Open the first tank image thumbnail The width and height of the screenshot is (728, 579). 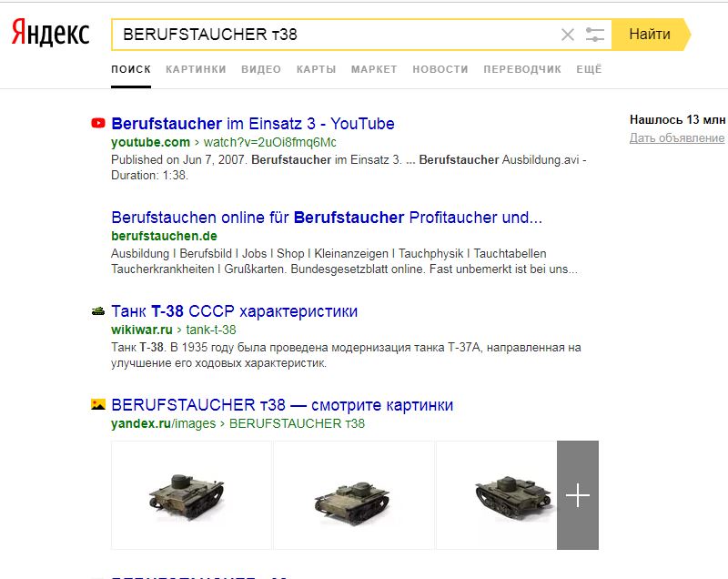pos(191,495)
